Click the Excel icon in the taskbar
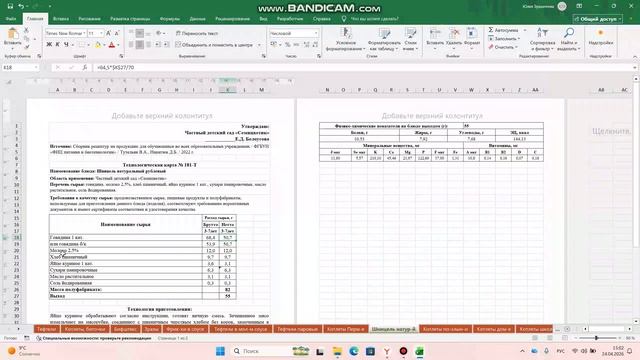This screenshot has height=360, width=640. tap(419, 351)
